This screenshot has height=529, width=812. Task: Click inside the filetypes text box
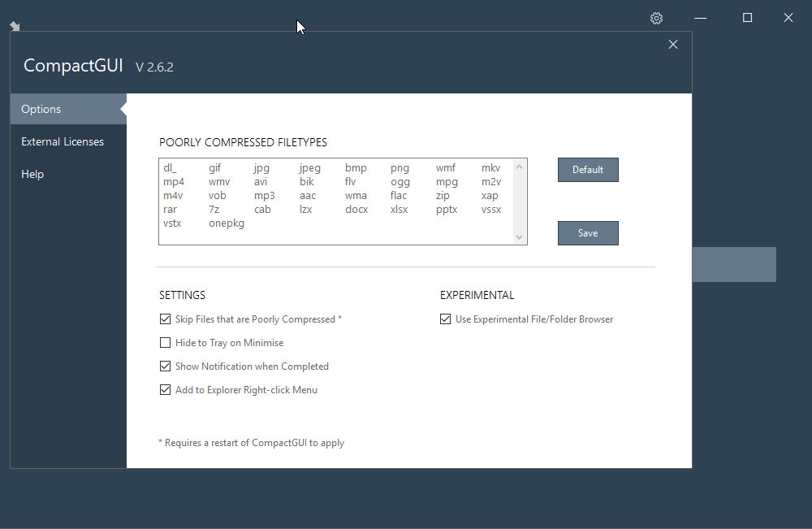[x=343, y=202]
